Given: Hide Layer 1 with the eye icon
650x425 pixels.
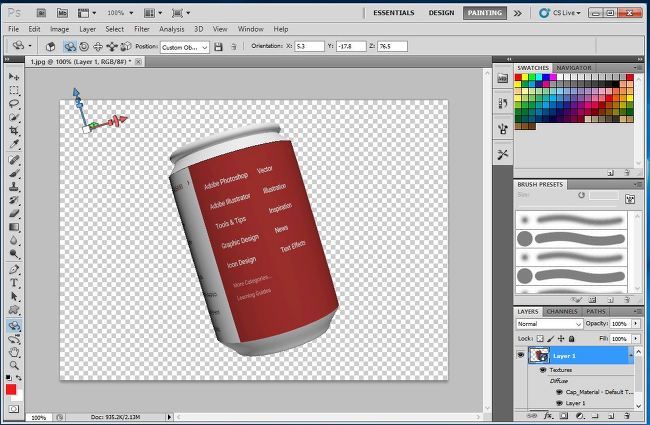Looking at the screenshot, I should pos(520,355).
